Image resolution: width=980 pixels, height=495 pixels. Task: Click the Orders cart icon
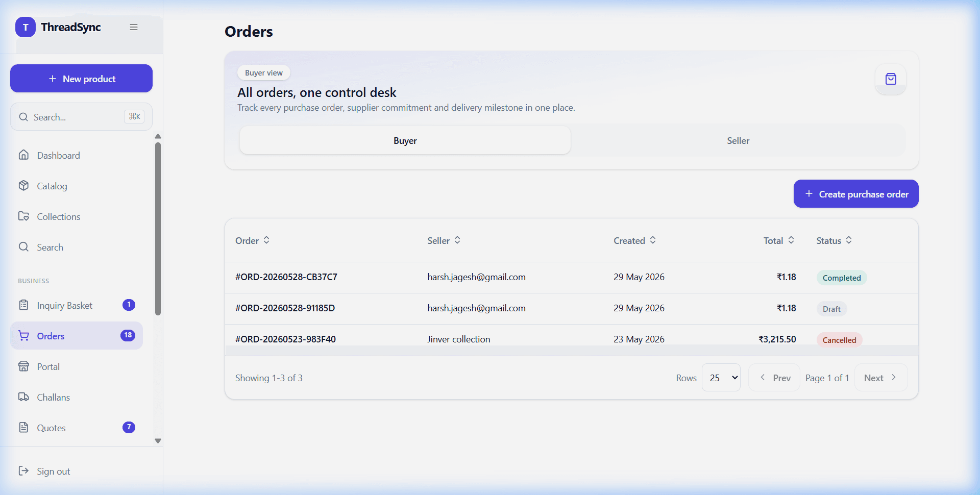pyautogui.click(x=23, y=335)
